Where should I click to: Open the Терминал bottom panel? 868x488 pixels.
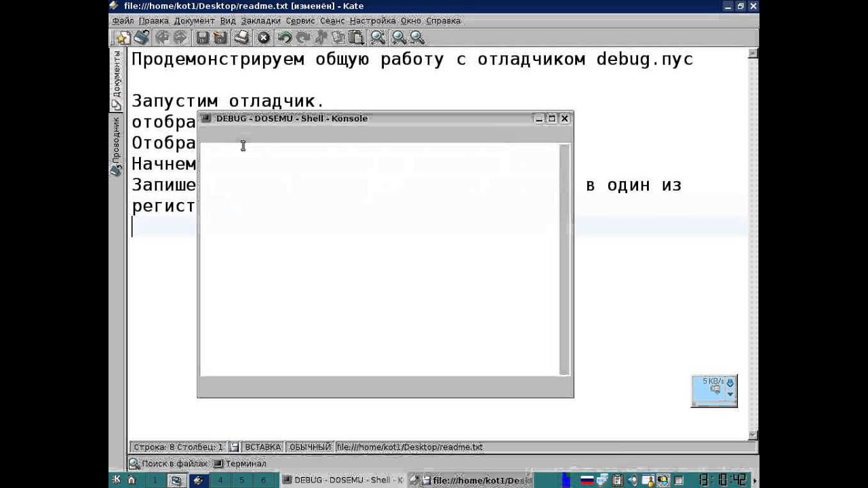(239, 464)
